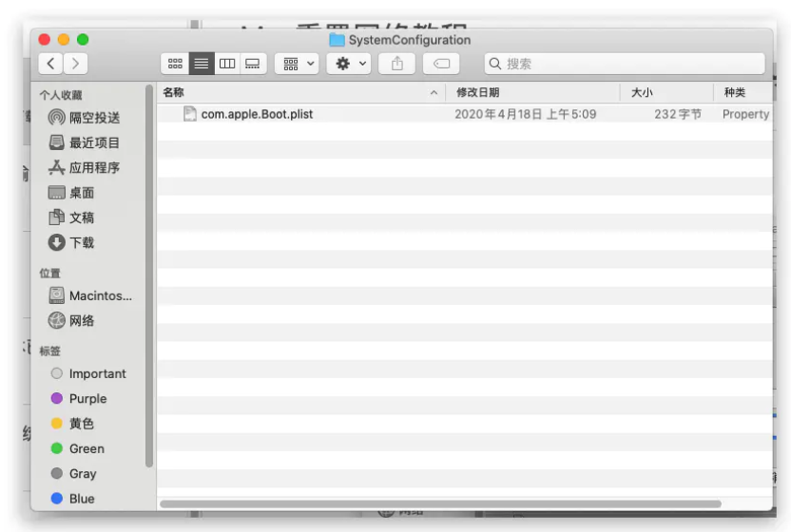Click the edit tags toolbar button
791x532 pixels.
pos(441,64)
